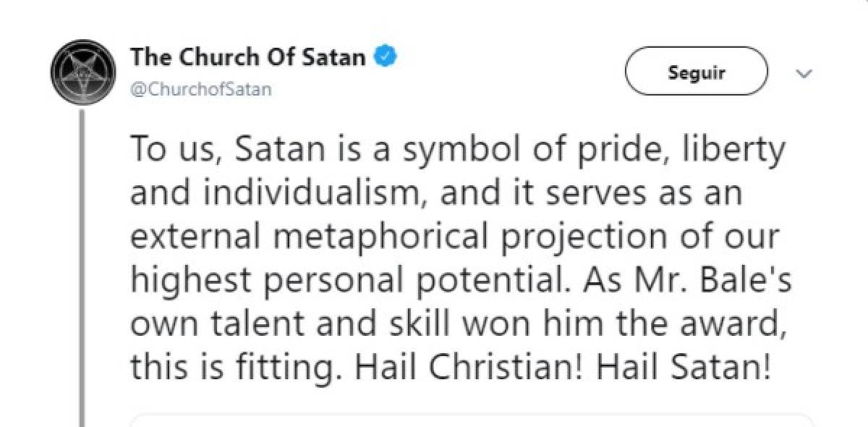The image size is (868, 427).
Task: Click the blue verified badge
Action: coord(383,56)
